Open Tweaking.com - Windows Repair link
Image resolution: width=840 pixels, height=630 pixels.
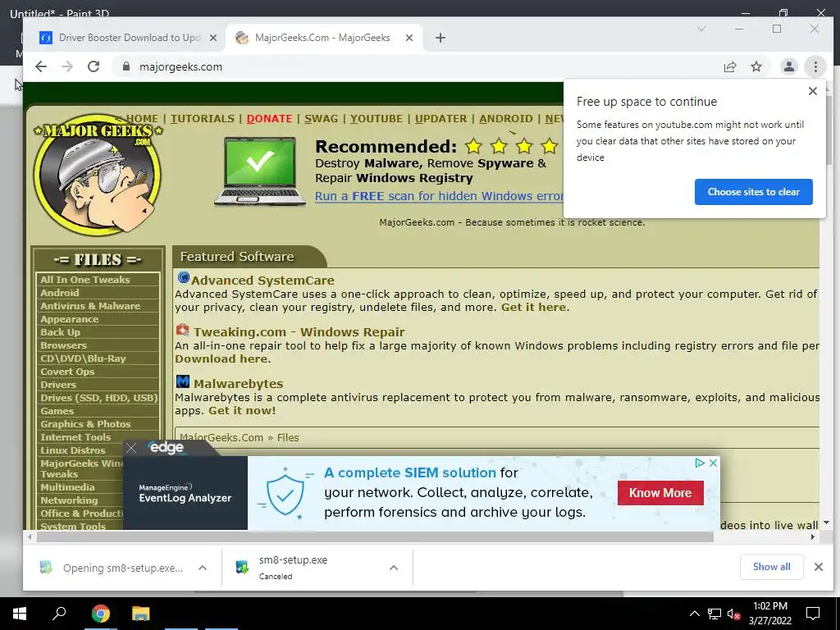(299, 332)
